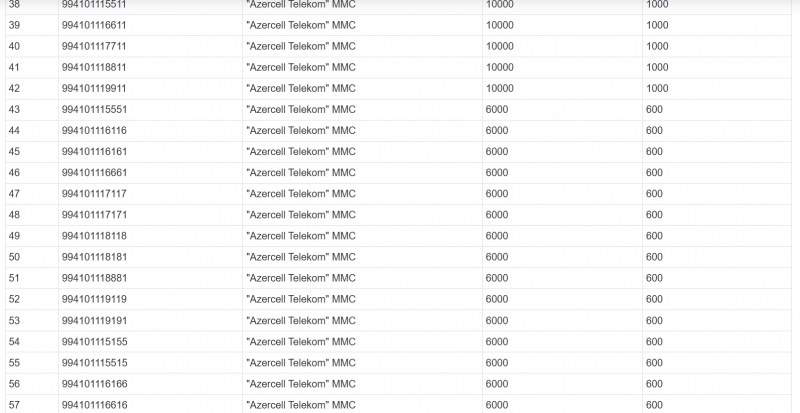The image size is (800, 413).
Task: Select the 6000 value in row 47
Action: click(497, 193)
